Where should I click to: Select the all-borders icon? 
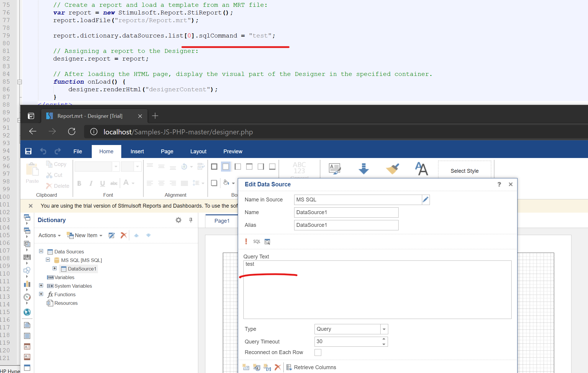pyautogui.click(x=214, y=167)
